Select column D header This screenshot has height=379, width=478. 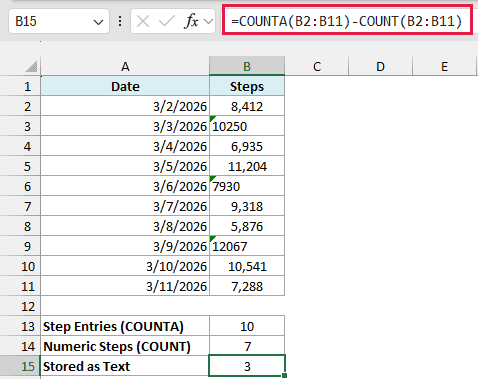(380, 66)
